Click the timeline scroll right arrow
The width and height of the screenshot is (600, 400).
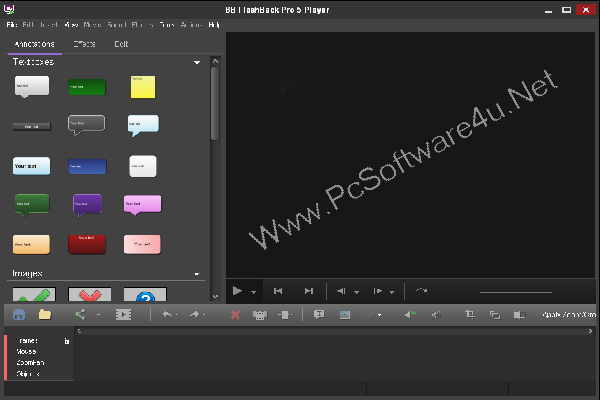[x=590, y=331]
